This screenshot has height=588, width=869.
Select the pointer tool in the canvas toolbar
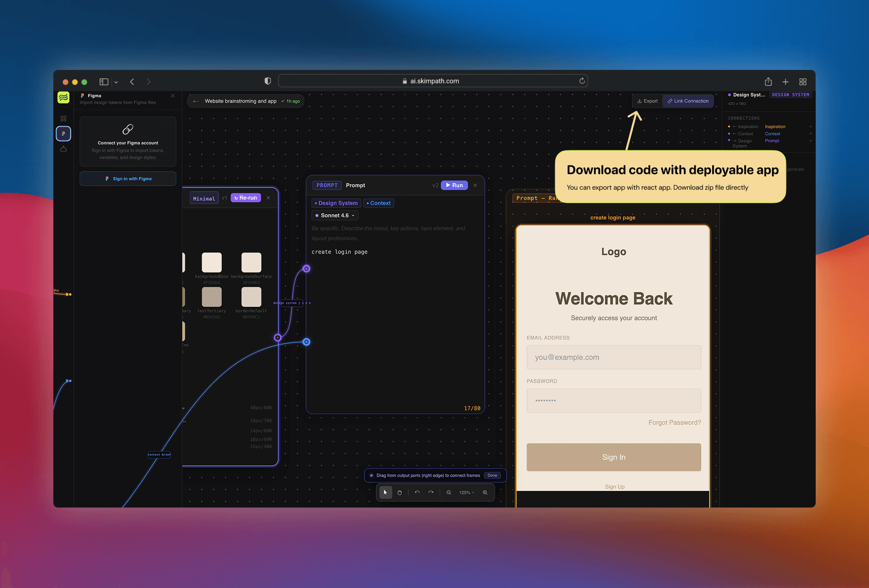(x=385, y=492)
